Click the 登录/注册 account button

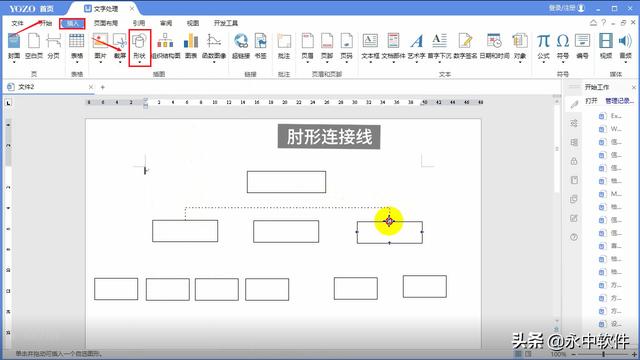[566, 8]
